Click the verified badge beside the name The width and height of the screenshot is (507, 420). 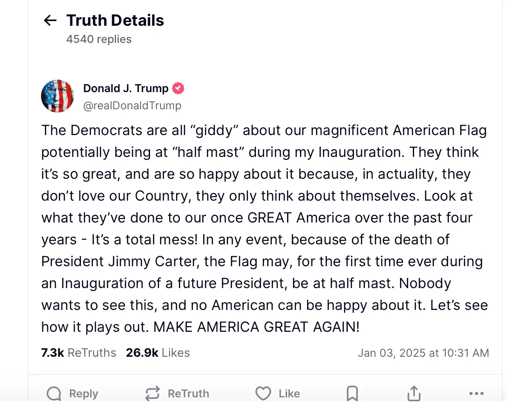[178, 89]
